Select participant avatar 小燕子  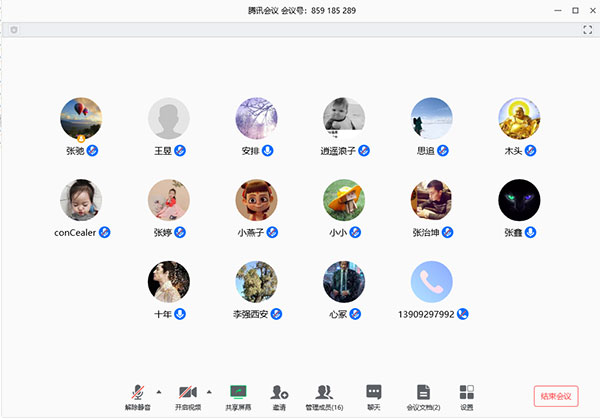click(257, 200)
